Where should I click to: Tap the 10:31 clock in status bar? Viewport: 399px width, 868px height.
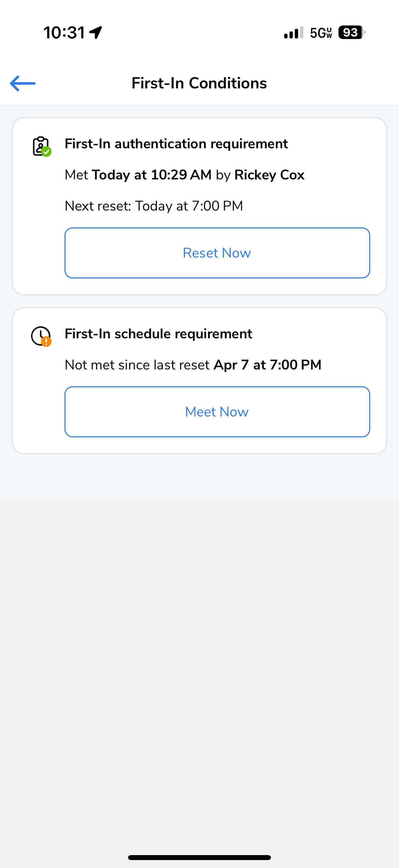coord(64,33)
